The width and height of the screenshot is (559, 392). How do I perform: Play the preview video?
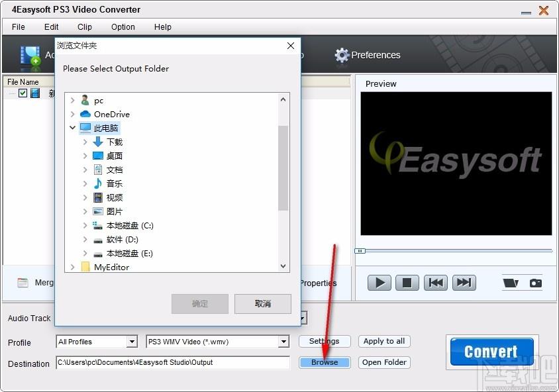click(380, 283)
